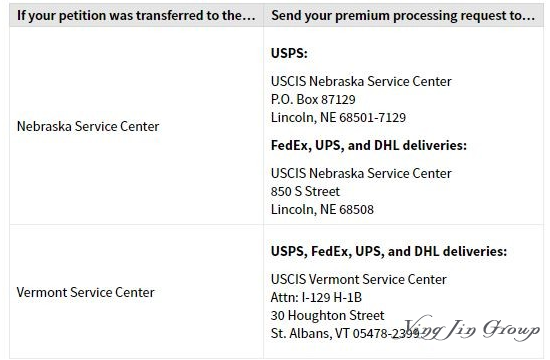550x360 pixels.
Task: Click the Ying Jin Group watermark
Action: (x=472, y=328)
